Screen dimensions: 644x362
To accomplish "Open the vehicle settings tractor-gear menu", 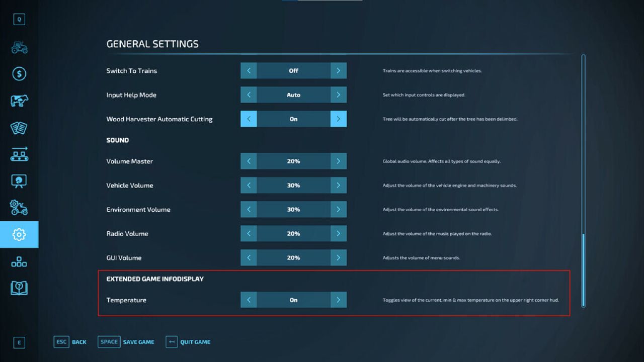I will 19,208.
